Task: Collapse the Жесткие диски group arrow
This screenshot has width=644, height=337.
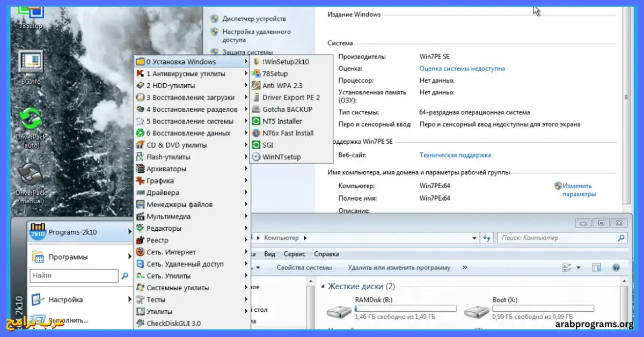Action: [x=323, y=287]
